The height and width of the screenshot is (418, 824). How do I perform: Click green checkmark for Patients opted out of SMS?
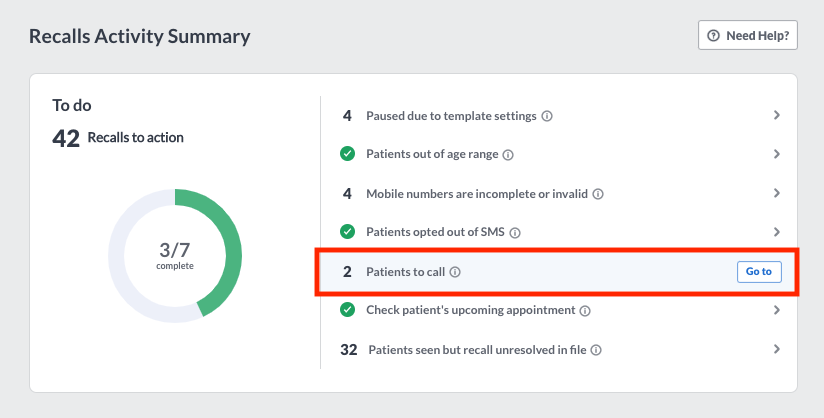click(x=347, y=231)
